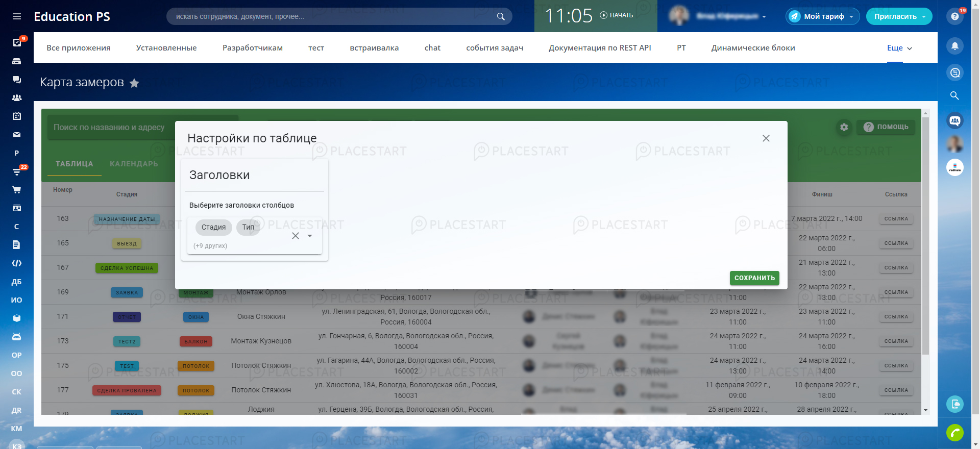The height and width of the screenshot is (449, 980).
Task: Open table settings gear icon
Action: click(x=844, y=127)
